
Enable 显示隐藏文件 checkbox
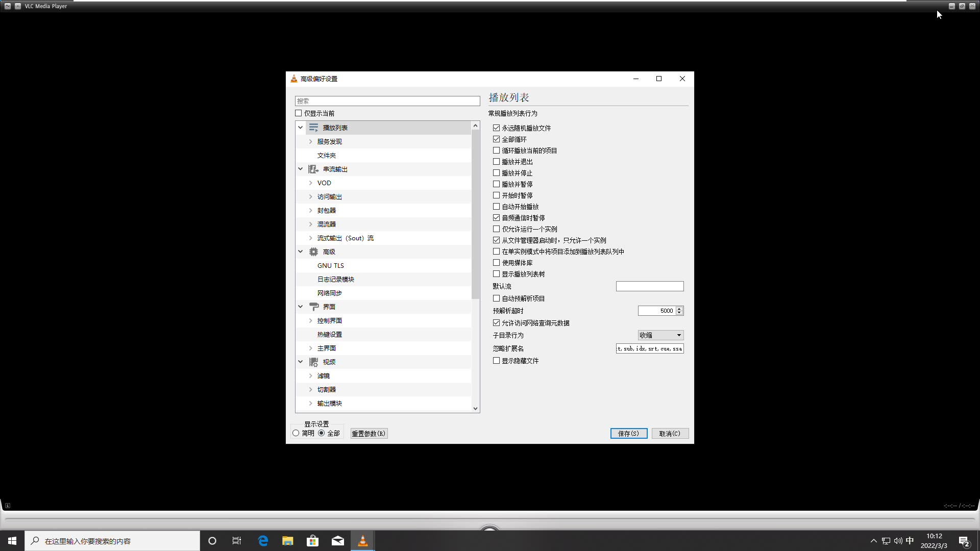coord(496,361)
